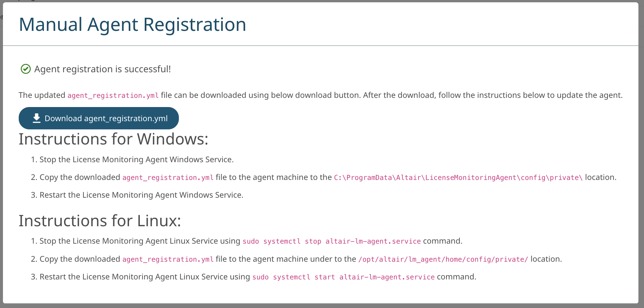644x308 pixels.
Task: Click 'Copy the downloaded' text in Linux step 2
Action: [x=80, y=259]
